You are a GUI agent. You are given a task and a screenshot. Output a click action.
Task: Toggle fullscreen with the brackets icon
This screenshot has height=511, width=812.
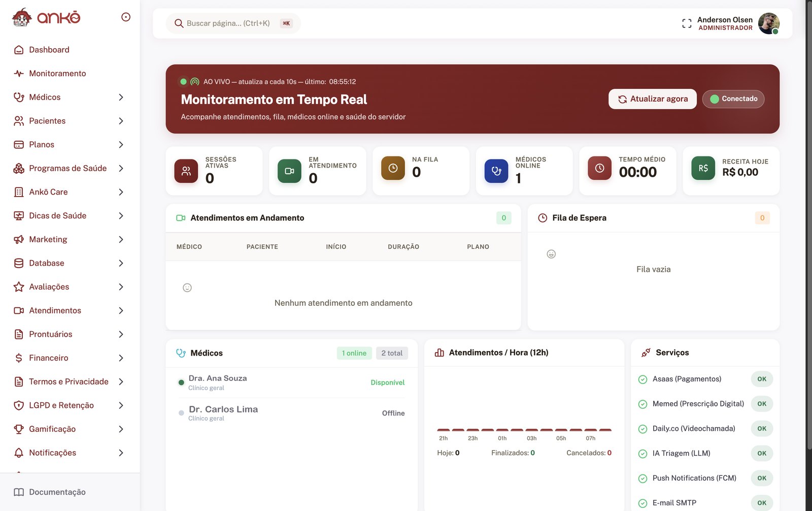tap(687, 23)
